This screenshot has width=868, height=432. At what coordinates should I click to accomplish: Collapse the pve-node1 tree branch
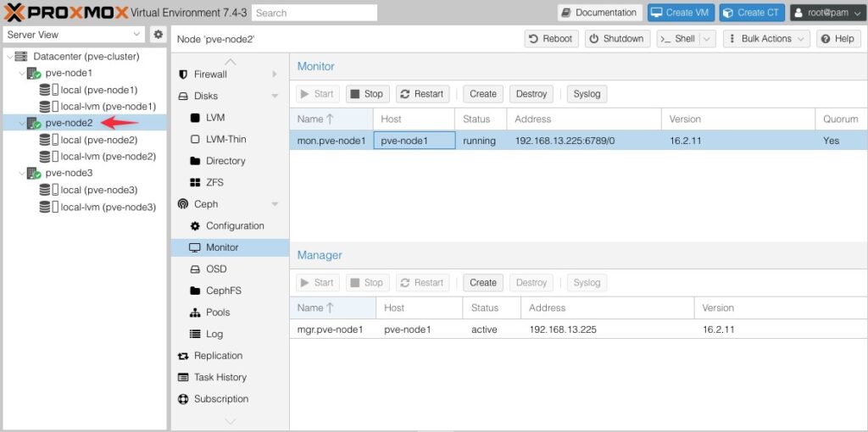coord(21,73)
